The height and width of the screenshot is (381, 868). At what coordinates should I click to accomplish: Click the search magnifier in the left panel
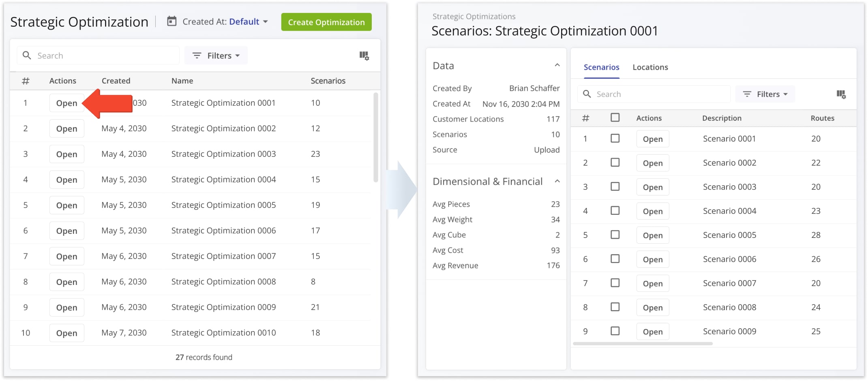(27, 55)
